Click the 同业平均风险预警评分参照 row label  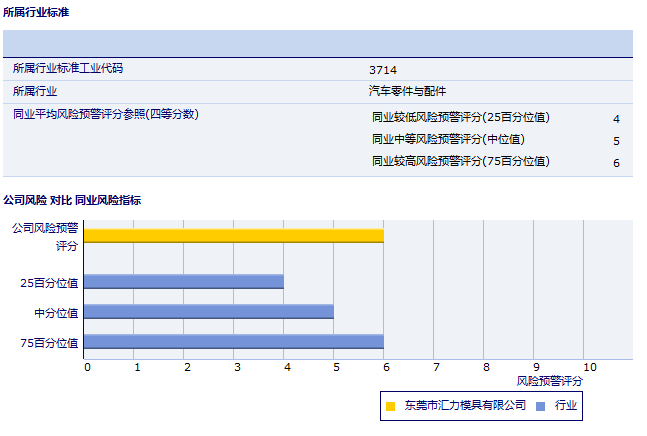(106, 114)
